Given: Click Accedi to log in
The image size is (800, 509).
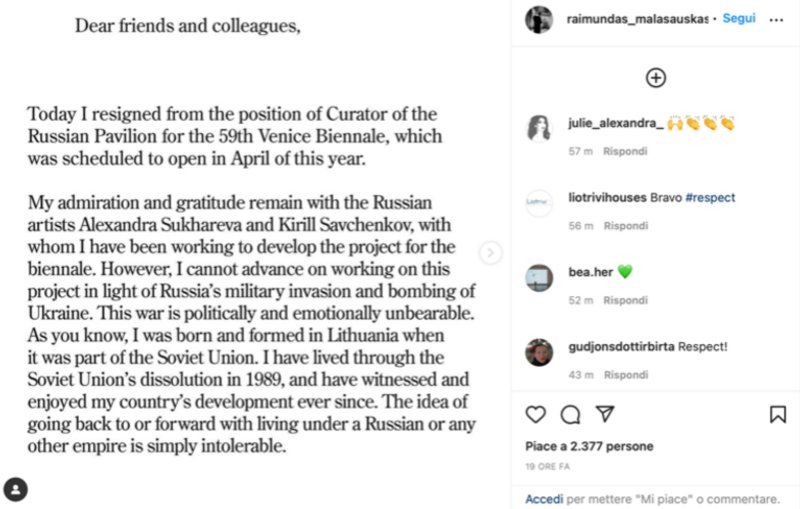Looking at the screenshot, I should point(543,498).
